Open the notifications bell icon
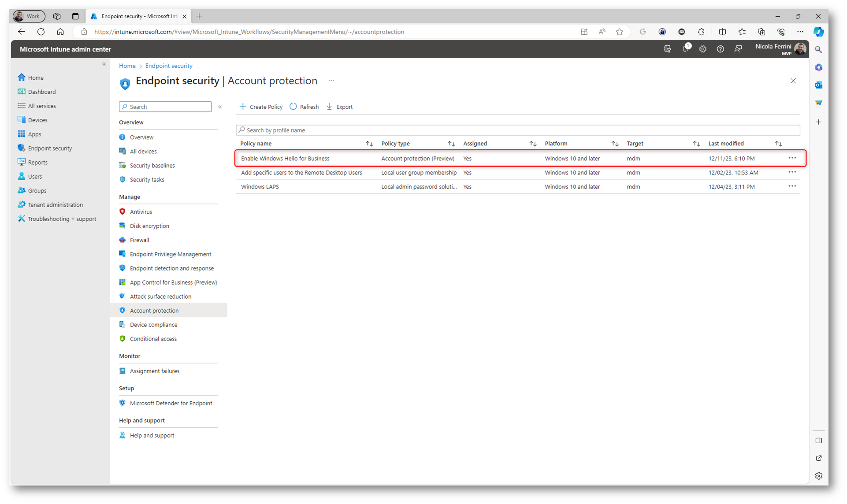The width and height of the screenshot is (847, 504). point(685,49)
